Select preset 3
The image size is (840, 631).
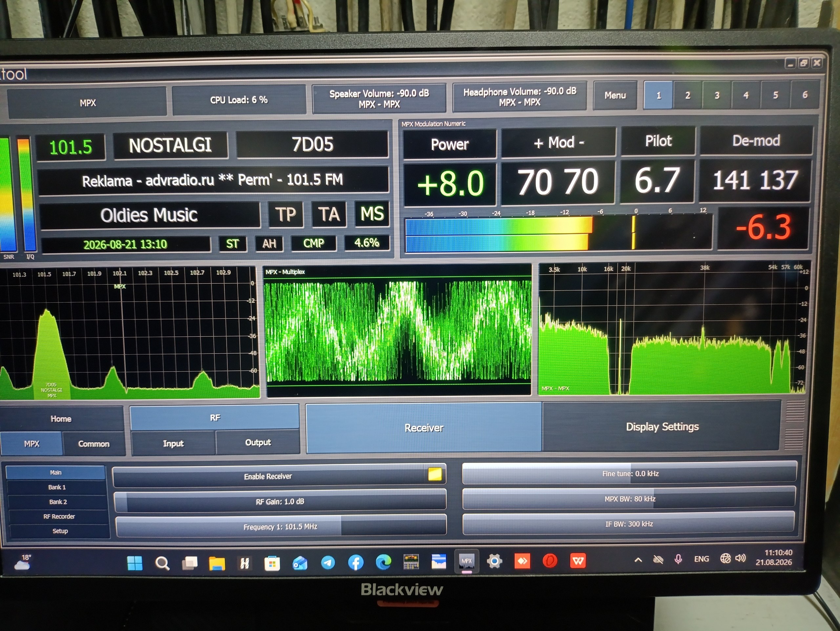717,95
